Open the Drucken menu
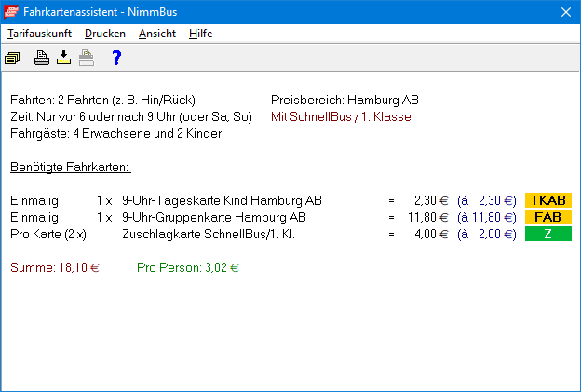581x392 pixels. [x=104, y=34]
